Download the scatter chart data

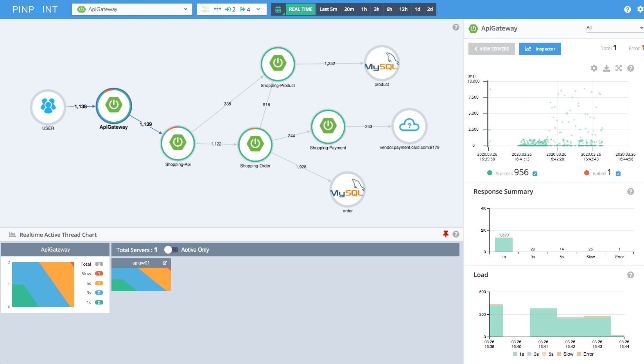coord(606,68)
